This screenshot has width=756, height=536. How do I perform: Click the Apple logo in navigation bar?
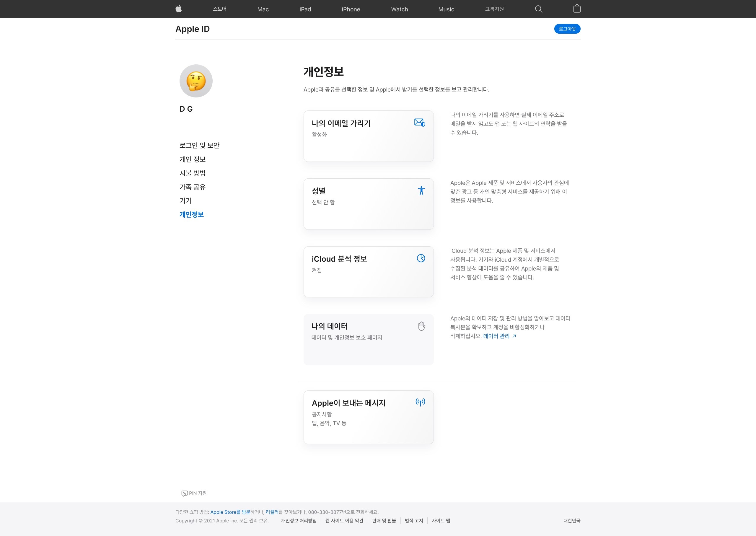[179, 9]
